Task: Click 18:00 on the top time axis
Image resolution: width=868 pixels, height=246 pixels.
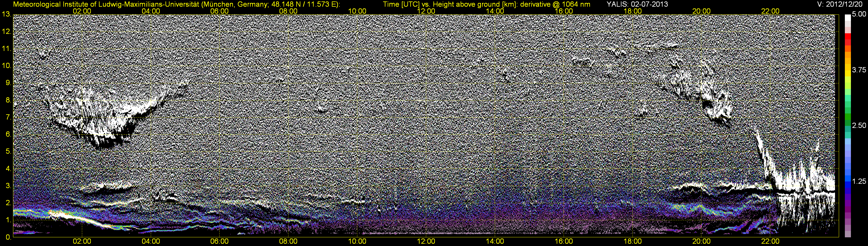Action: (x=633, y=11)
